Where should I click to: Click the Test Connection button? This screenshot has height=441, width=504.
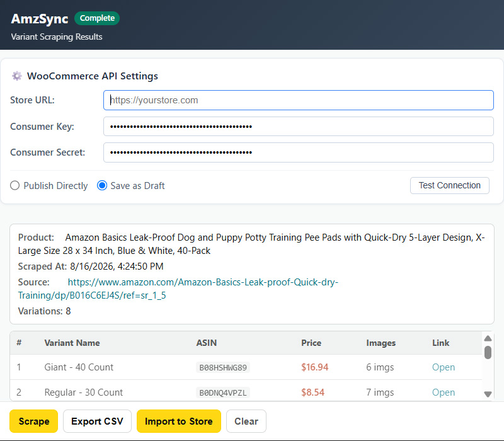pyautogui.click(x=449, y=185)
